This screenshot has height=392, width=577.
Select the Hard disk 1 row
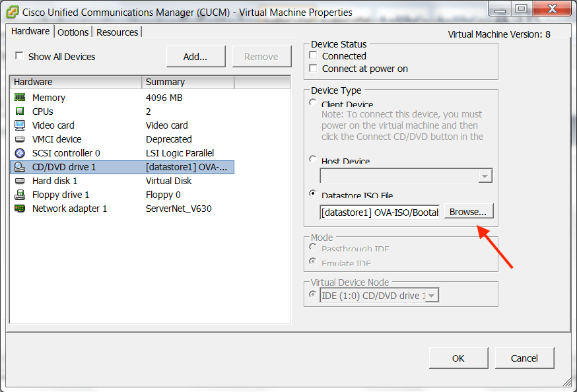click(122, 181)
